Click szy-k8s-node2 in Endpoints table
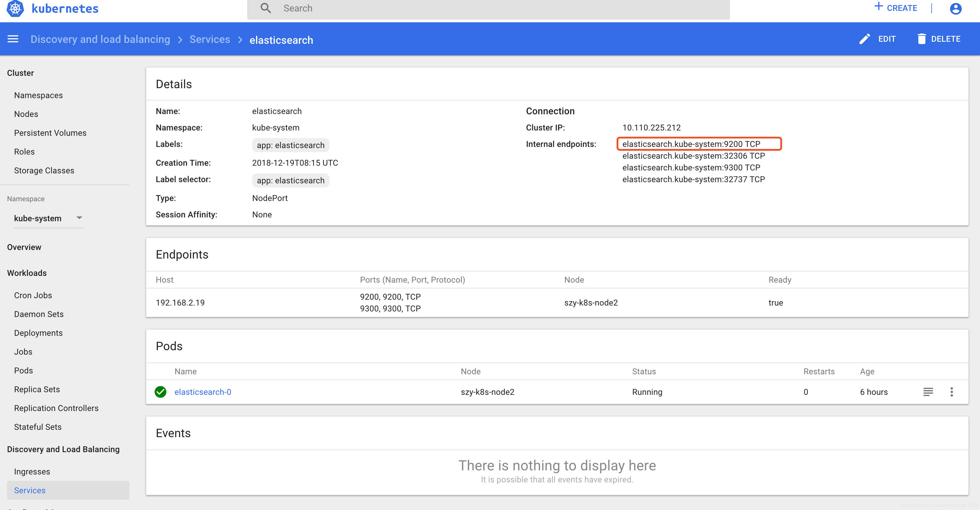The width and height of the screenshot is (980, 510). 591,303
